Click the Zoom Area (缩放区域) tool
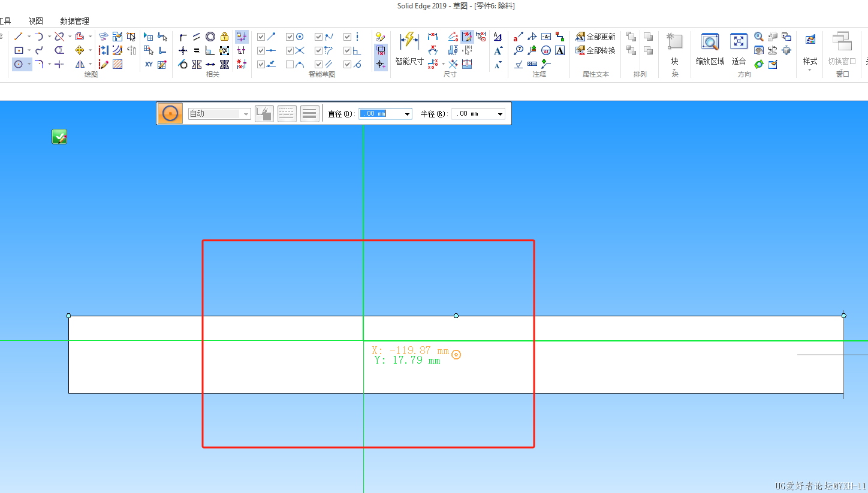Viewport: 868px width, 493px height. [710, 49]
